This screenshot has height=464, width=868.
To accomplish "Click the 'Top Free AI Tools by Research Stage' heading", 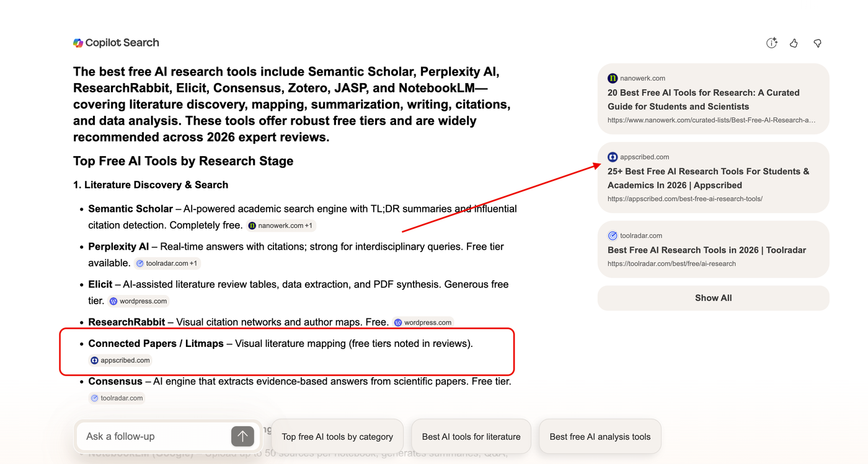I will tap(183, 161).
